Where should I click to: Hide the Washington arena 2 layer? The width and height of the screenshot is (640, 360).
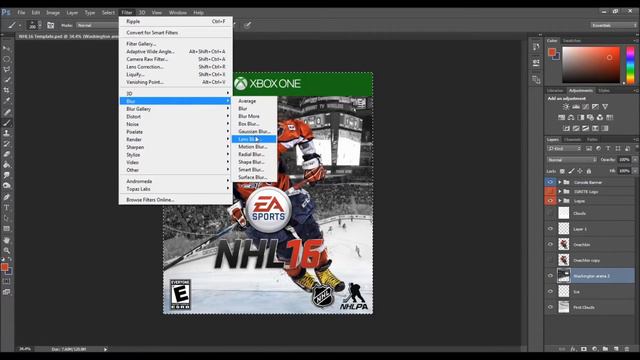[550, 276]
